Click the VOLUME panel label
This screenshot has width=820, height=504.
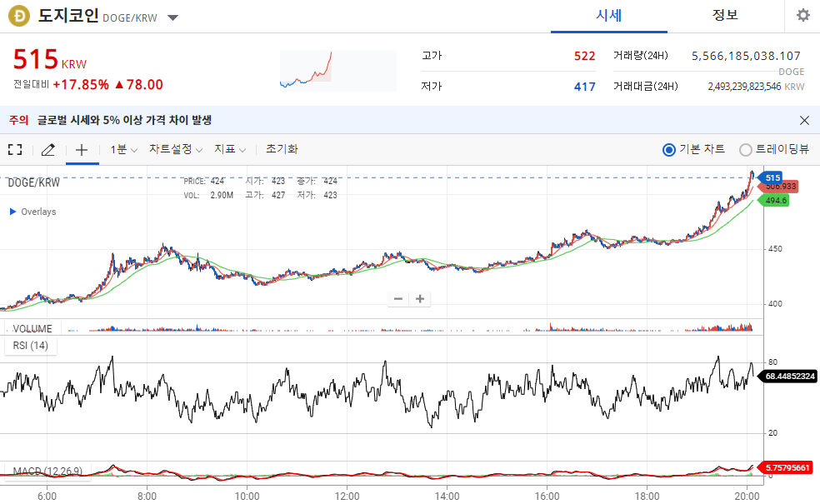[32, 329]
